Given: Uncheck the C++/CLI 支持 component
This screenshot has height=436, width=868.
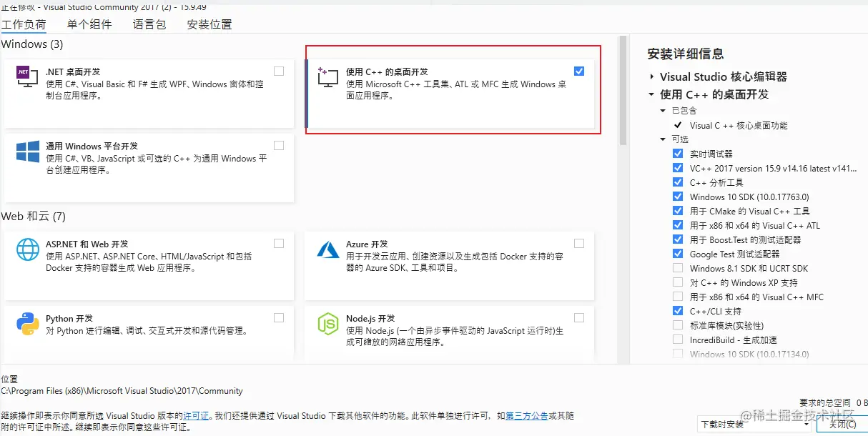Looking at the screenshot, I should [678, 311].
